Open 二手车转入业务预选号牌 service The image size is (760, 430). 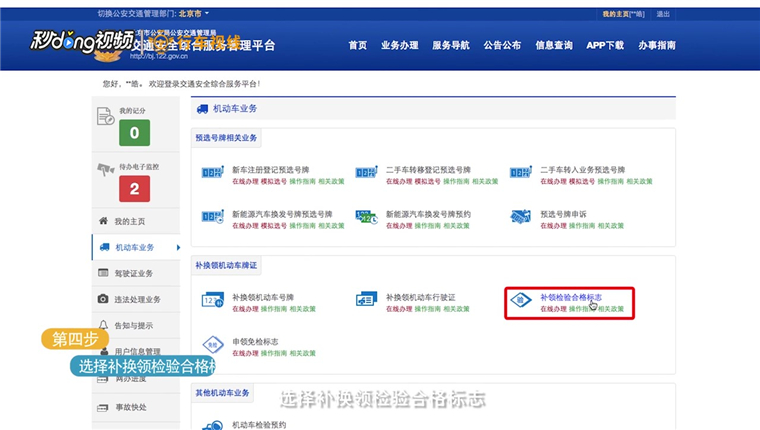tap(583, 170)
